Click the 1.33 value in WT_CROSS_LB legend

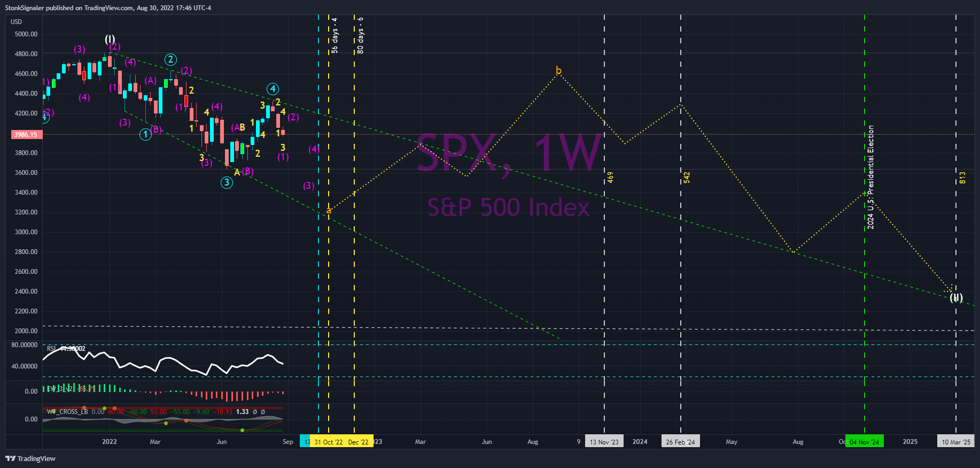(x=243, y=412)
